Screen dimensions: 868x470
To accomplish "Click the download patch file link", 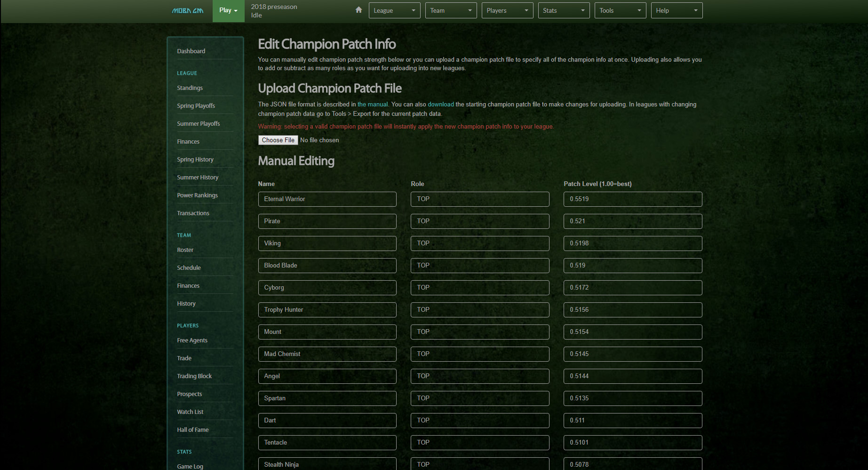I will click(x=440, y=105).
